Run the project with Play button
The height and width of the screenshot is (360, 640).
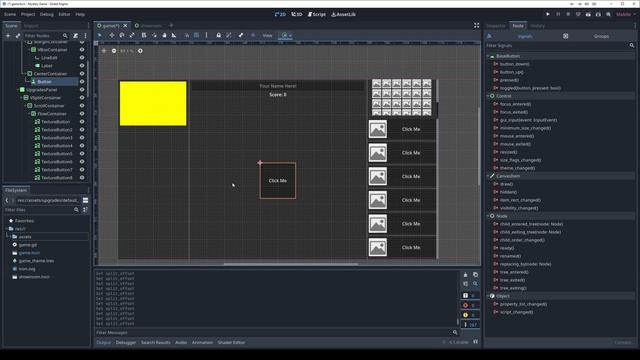click(548, 14)
